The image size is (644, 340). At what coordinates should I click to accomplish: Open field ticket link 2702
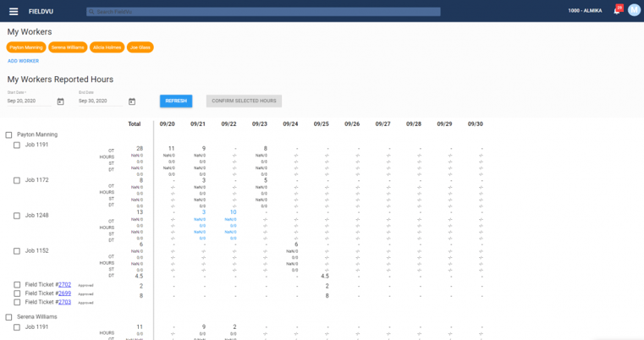point(64,284)
